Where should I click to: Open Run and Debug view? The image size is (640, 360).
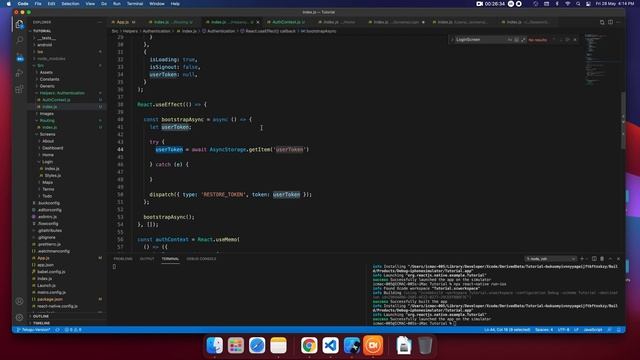point(19,73)
